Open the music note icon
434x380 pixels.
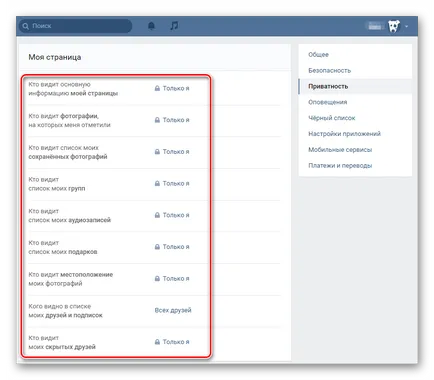174,26
